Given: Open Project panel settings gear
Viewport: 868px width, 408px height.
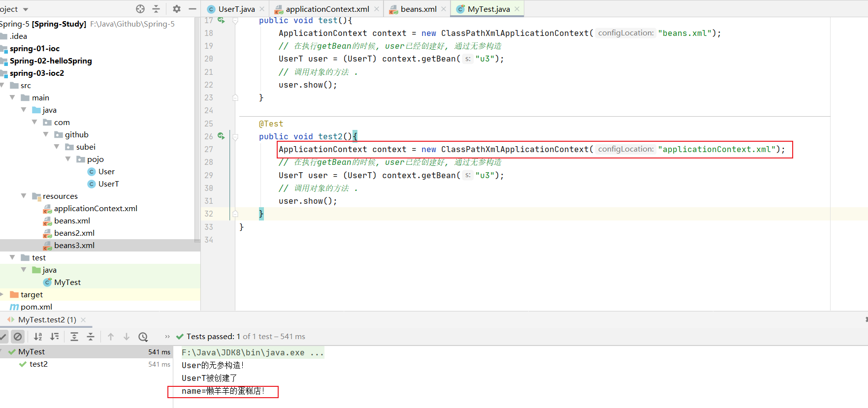Looking at the screenshot, I should [x=177, y=9].
